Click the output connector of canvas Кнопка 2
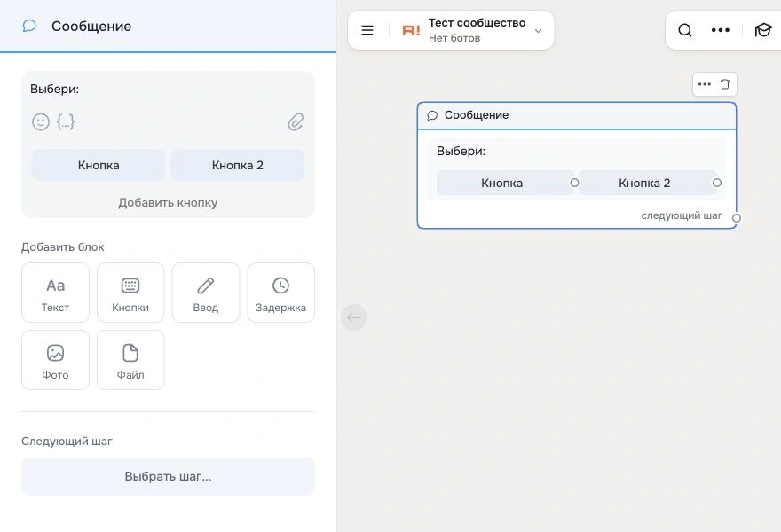Screen dimensions: 781x532 point(717,183)
